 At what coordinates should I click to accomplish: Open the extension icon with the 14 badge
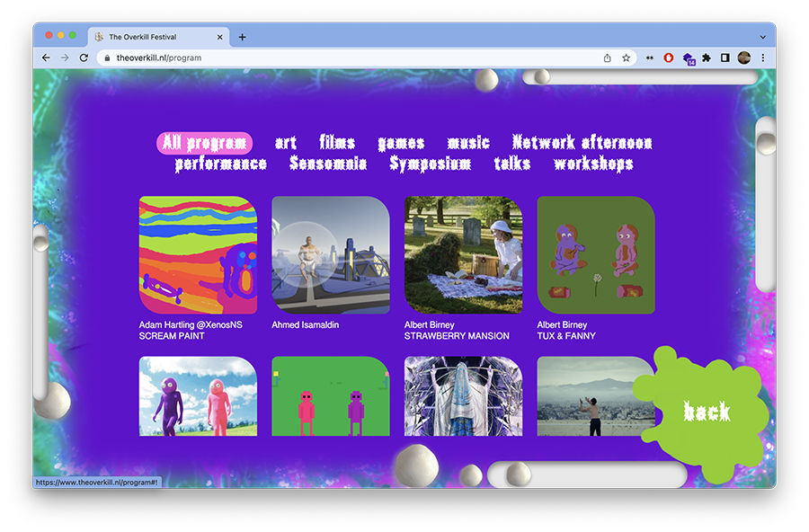click(689, 58)
